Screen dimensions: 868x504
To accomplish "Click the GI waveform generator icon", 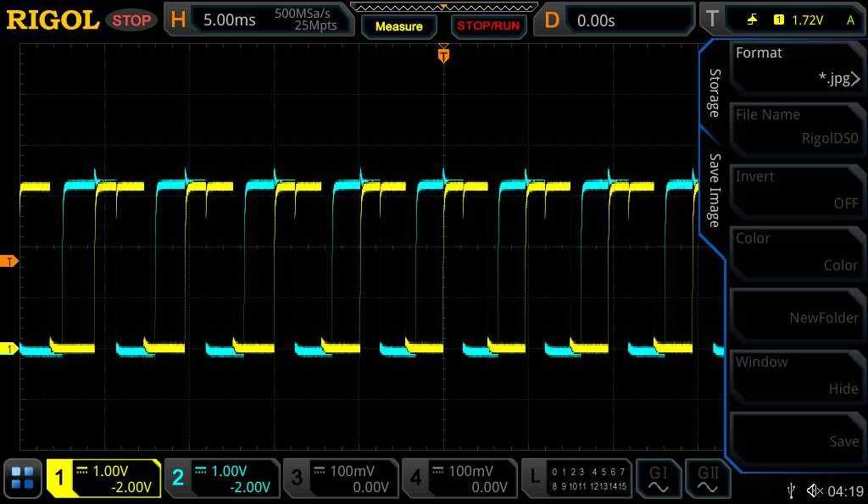I will pos(658,479).
